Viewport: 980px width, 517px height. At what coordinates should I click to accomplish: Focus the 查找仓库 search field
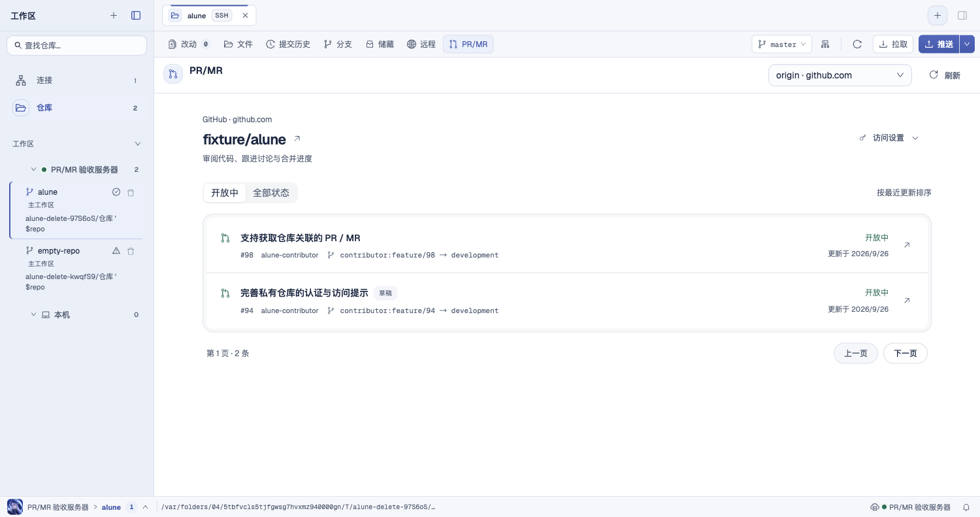[76, 45]
